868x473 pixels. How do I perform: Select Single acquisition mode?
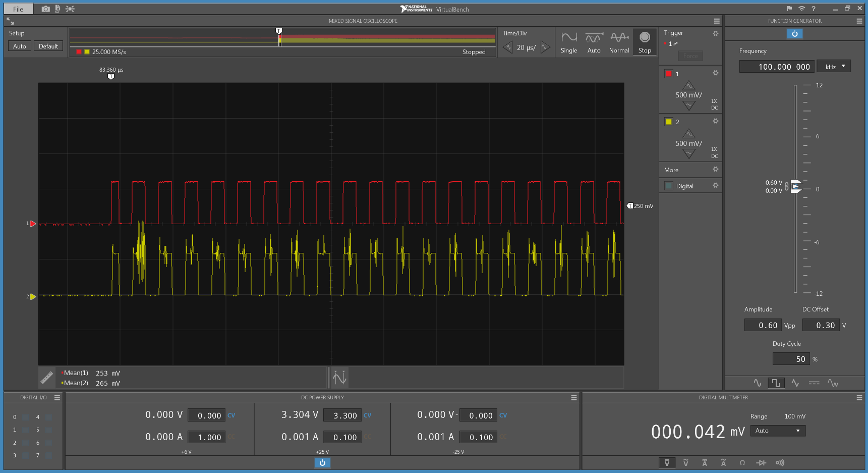(x=569, y=42)
